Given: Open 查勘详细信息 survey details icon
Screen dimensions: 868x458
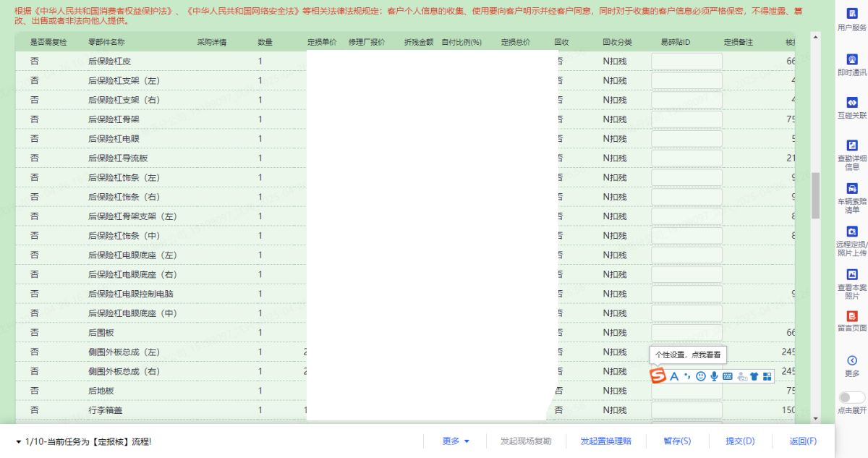Looking at the screenshot, I should tap(851, 145).
